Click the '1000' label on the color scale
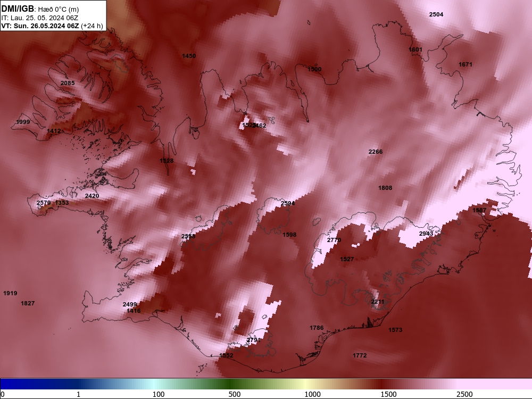Viewport: 532px width, 399px height. pyautogui.click(x=312, y=394)
